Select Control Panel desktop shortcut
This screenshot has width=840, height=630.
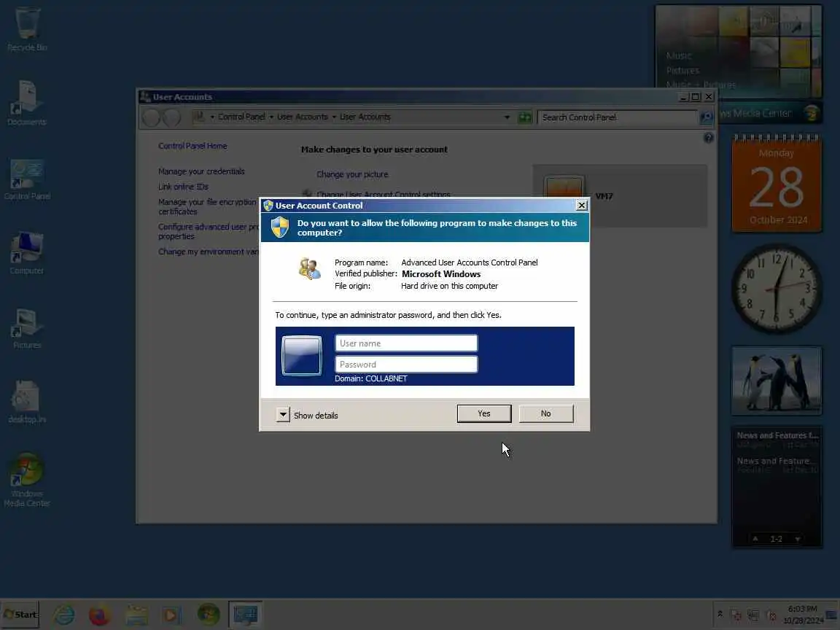pos(27,179)
